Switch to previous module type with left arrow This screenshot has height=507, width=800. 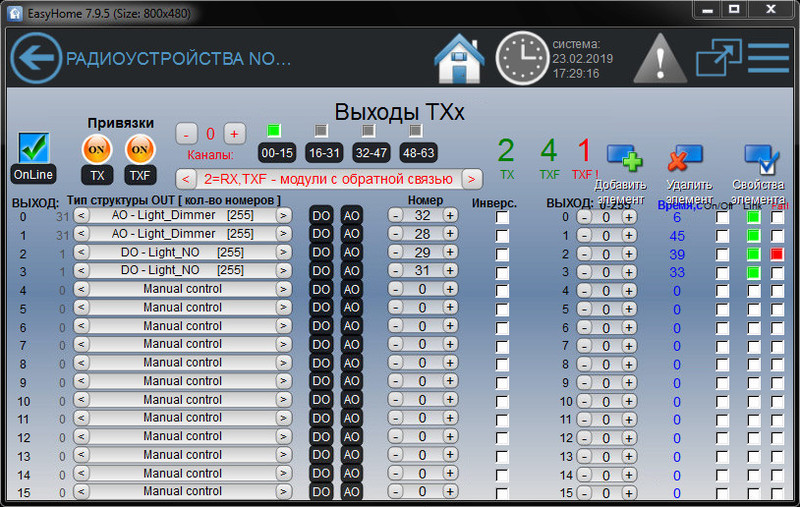[186, 179]
